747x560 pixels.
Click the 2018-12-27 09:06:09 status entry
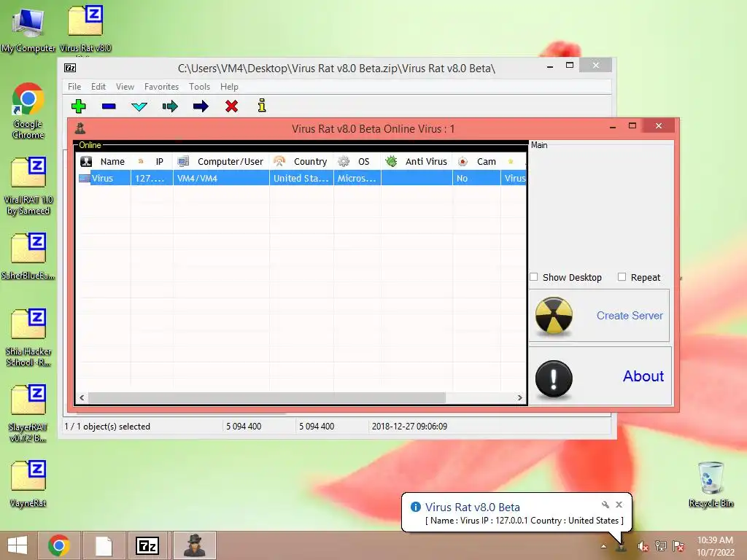[409, 426]
